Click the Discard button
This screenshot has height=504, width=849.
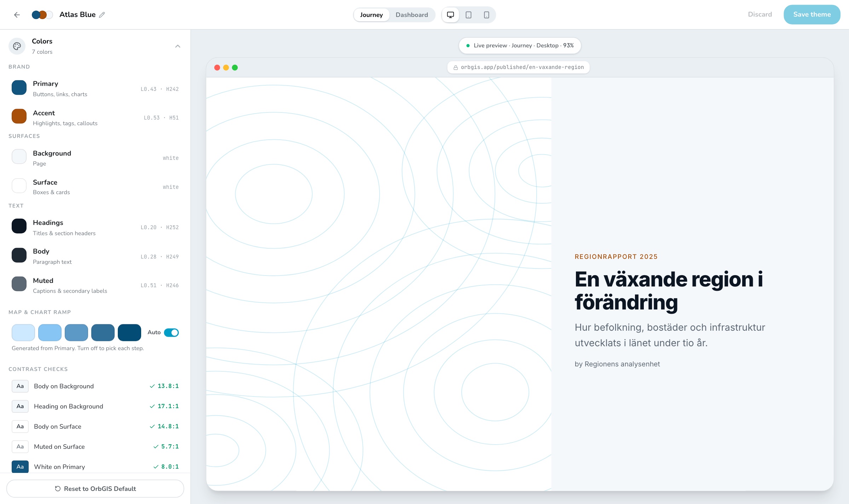tap(760, 15)
